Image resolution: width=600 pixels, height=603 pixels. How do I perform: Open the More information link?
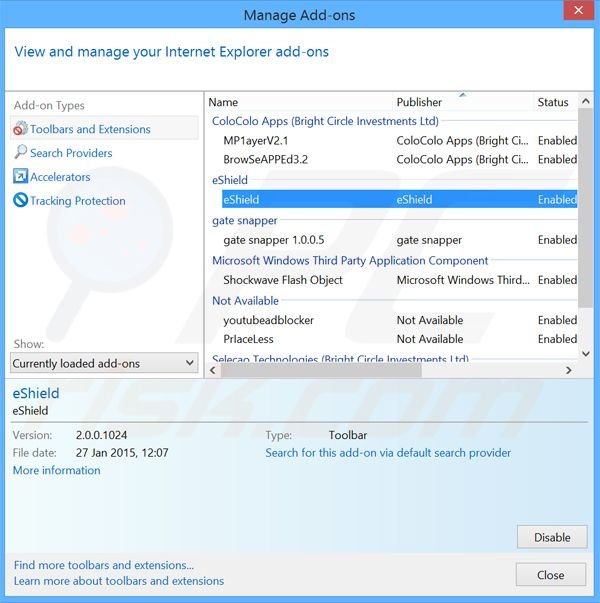click(x=56, y=470)
